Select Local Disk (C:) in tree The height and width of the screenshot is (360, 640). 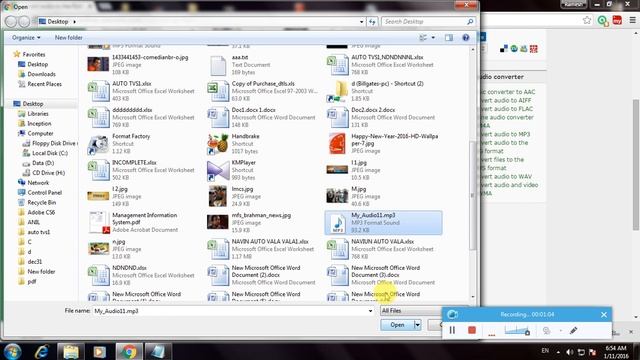pyautogui.click(x=50, y=153)
